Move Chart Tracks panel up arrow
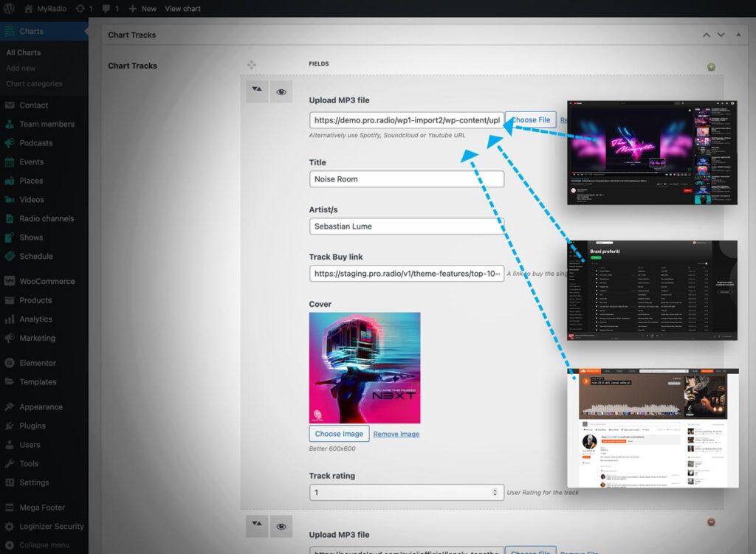Image resolution: width=756 pixels, height=554 pixels. 707,35
